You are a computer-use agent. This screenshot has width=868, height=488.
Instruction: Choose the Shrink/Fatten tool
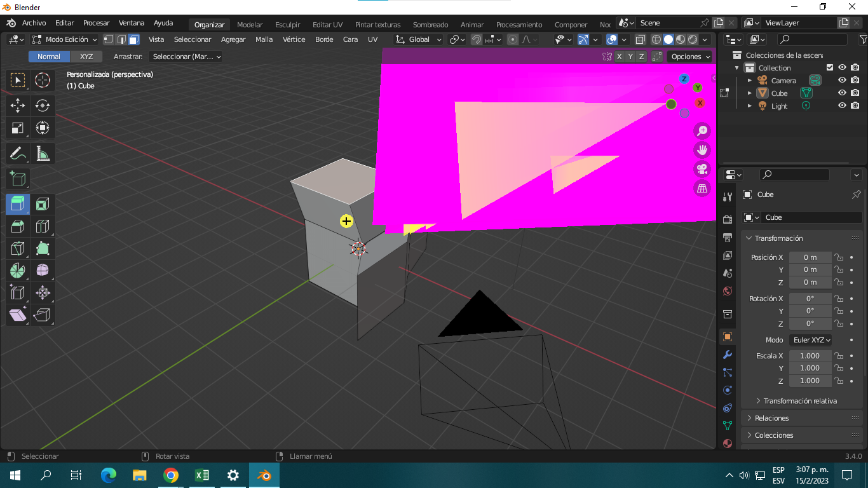[43, 293]
